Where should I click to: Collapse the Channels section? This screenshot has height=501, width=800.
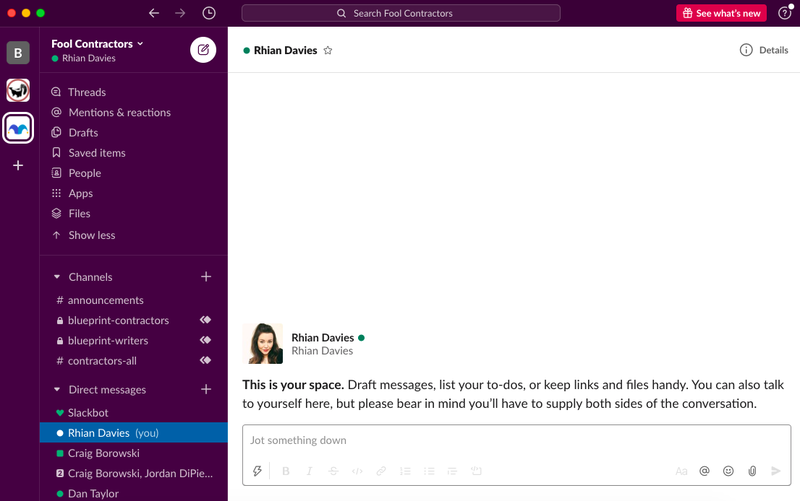tap(57, 277)
